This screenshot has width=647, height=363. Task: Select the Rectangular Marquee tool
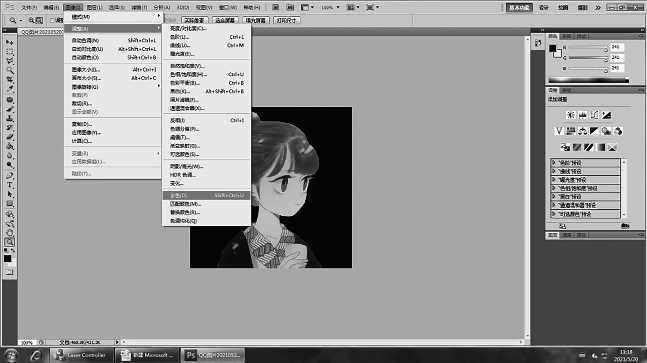pos(9,52)
